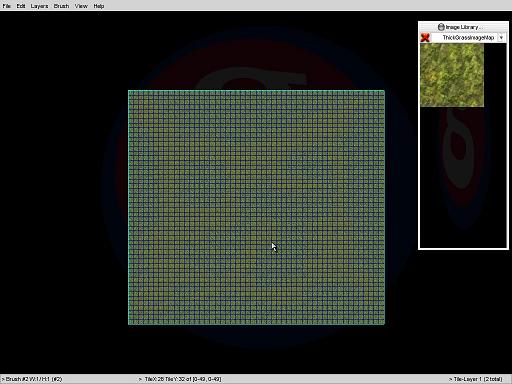
Task: Open the Layers menu
Action: point(39,6)
